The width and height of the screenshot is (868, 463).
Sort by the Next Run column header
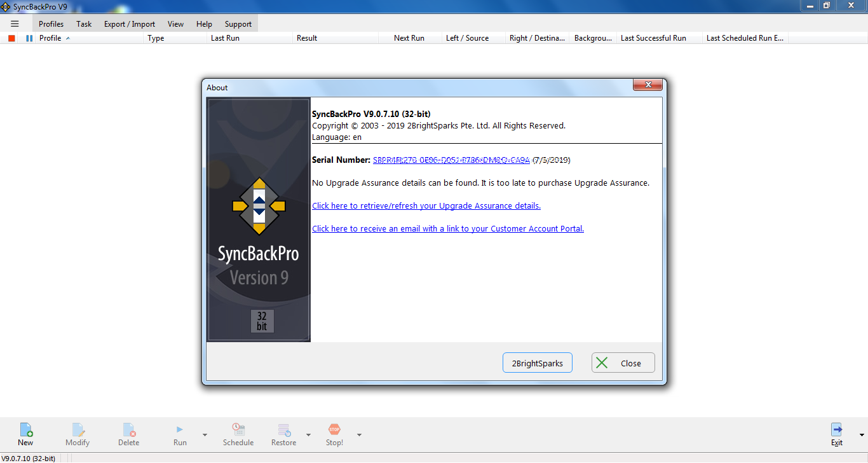(x=410, y=38)
